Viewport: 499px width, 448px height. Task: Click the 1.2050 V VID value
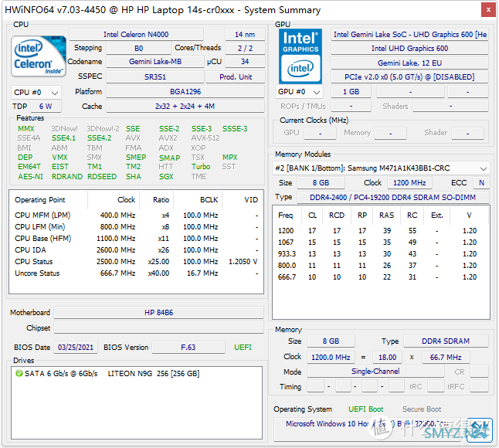pyautogui.click(x=243, y=262)
